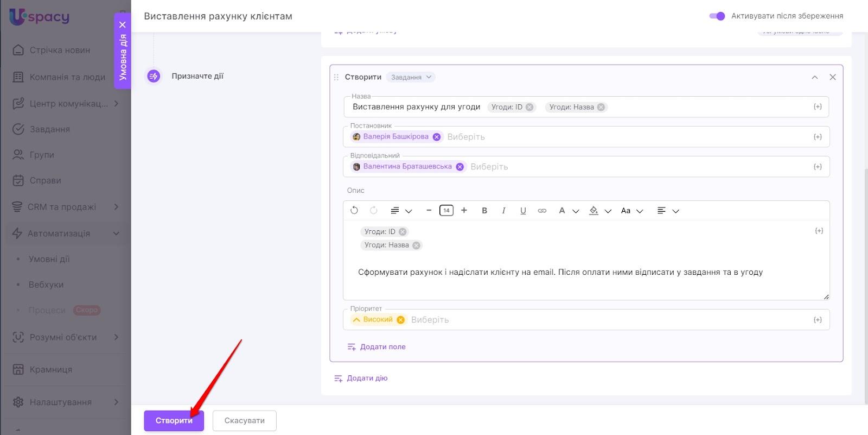Open fill color picker in editor
The image size is (868, 435).
594,211
